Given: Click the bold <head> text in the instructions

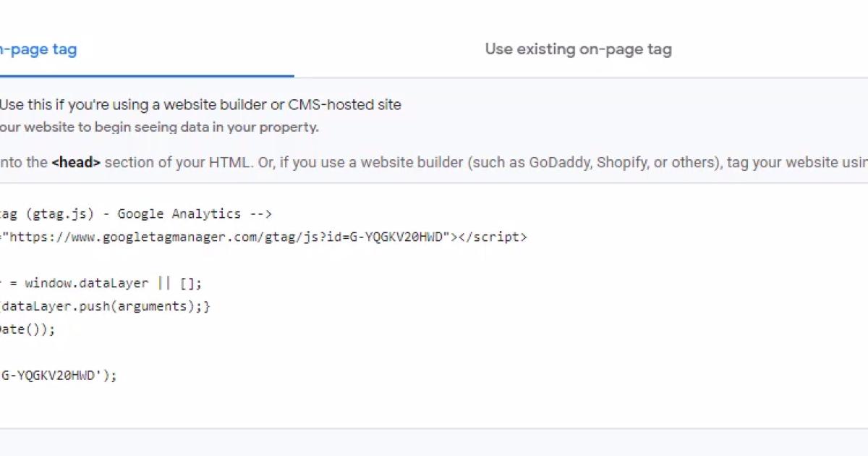Looking at the screenshot, I should pyautogui.click(x=75, y=162).
